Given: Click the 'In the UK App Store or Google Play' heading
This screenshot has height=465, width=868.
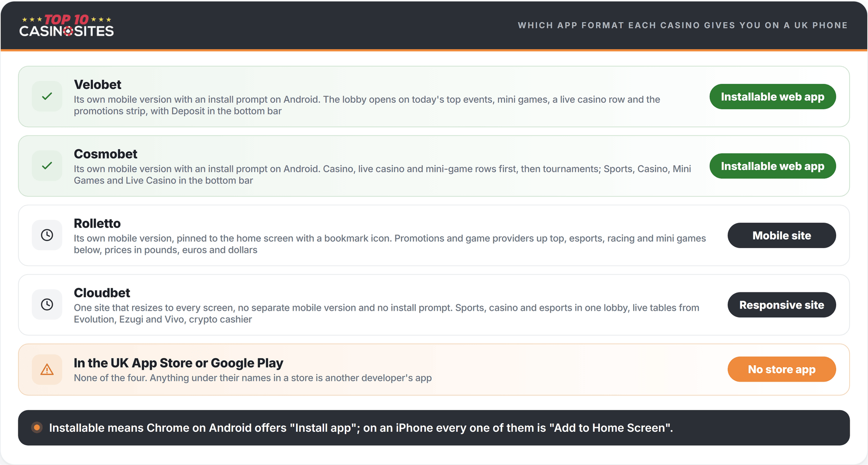Looking at the screenshot, I should tap(178, 363).
